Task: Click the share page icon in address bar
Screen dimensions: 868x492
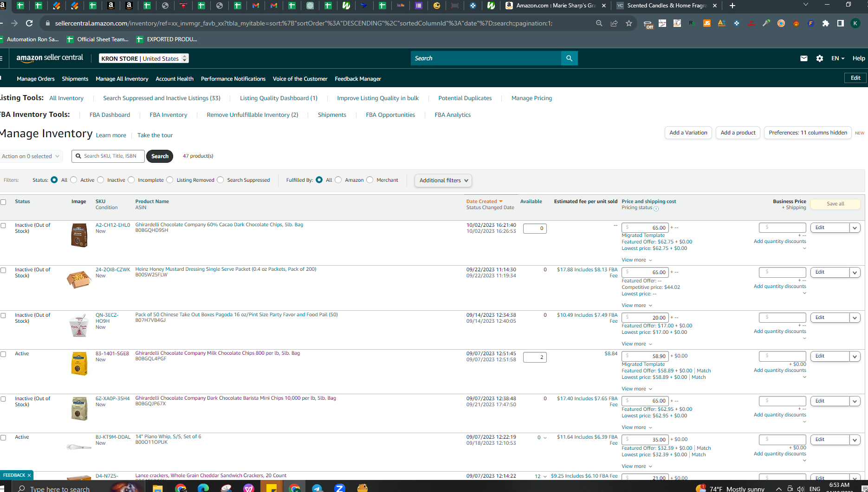Action: 614,23
